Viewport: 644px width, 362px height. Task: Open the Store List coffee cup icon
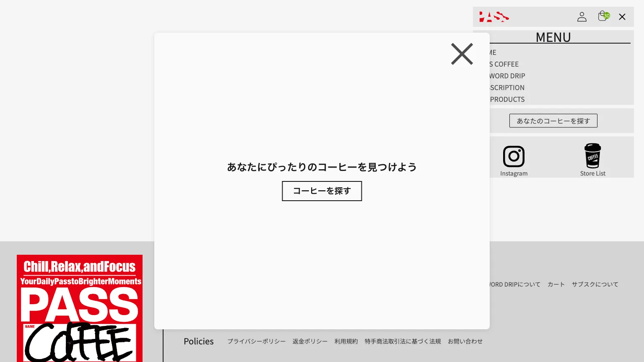coord(592,156)
